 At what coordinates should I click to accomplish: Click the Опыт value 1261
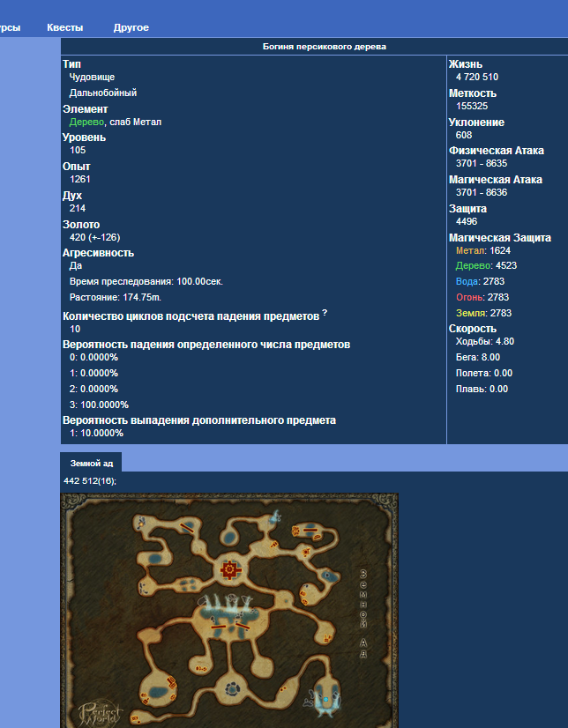click(x=80, y=179)
